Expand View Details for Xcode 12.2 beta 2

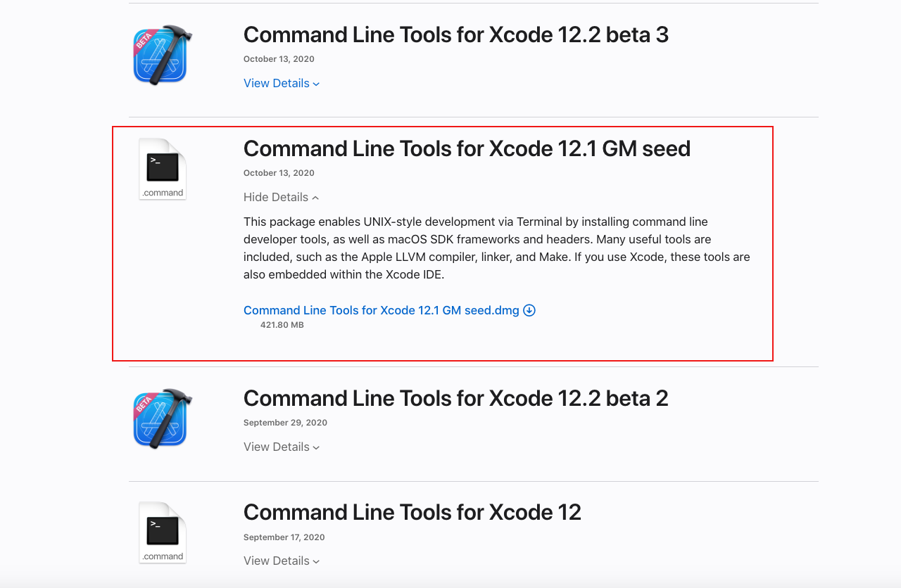[x=282, y=447]
